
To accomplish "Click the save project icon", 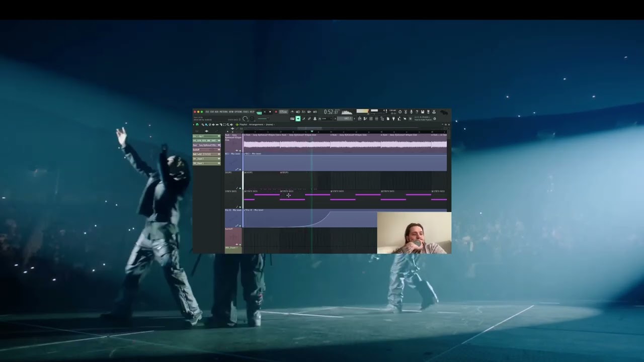I will click(x=423, y=112).
